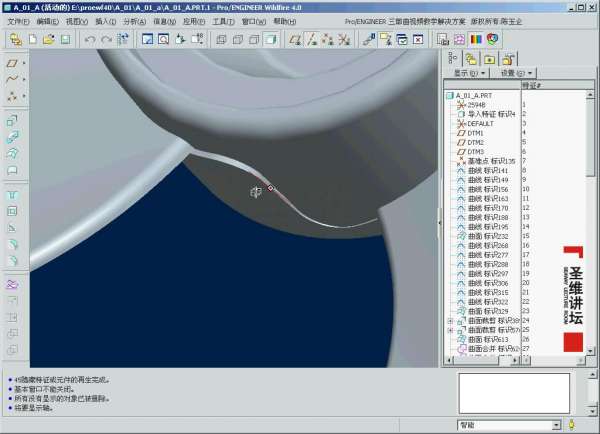Toggle datum points display icon
This screenshot has width=600, height=434.
(328, 39)
